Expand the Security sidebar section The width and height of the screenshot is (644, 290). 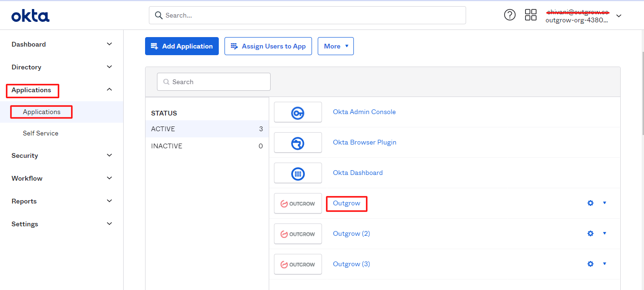[x=109, y=155]
